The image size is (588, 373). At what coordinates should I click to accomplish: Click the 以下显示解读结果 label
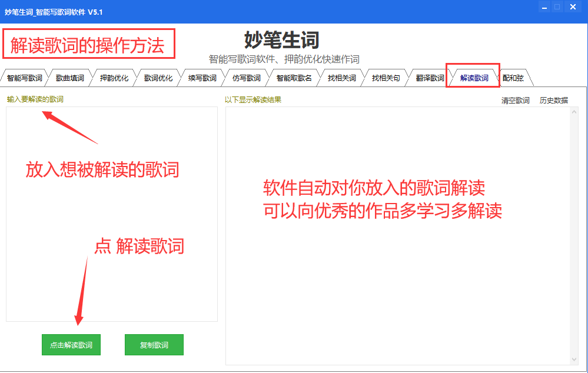pos(253,99)
